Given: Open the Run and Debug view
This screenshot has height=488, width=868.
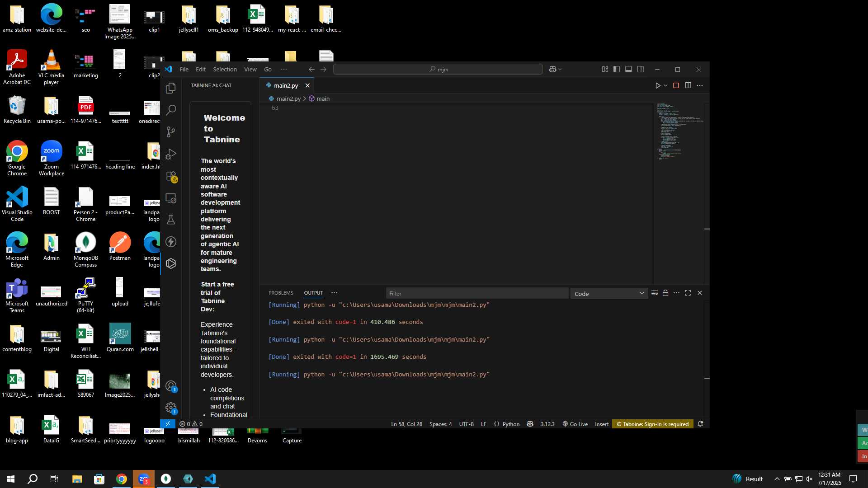Looking at the screenshot, I should click(171, 154).
